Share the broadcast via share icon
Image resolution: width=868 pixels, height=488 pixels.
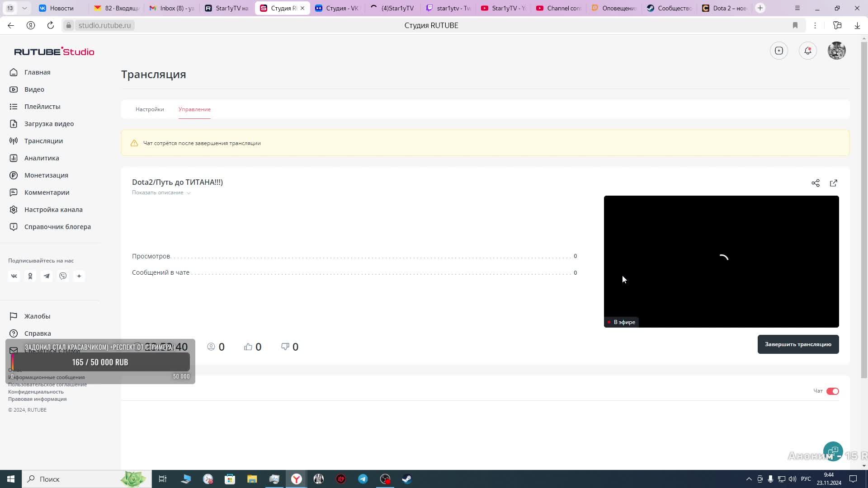816,183
